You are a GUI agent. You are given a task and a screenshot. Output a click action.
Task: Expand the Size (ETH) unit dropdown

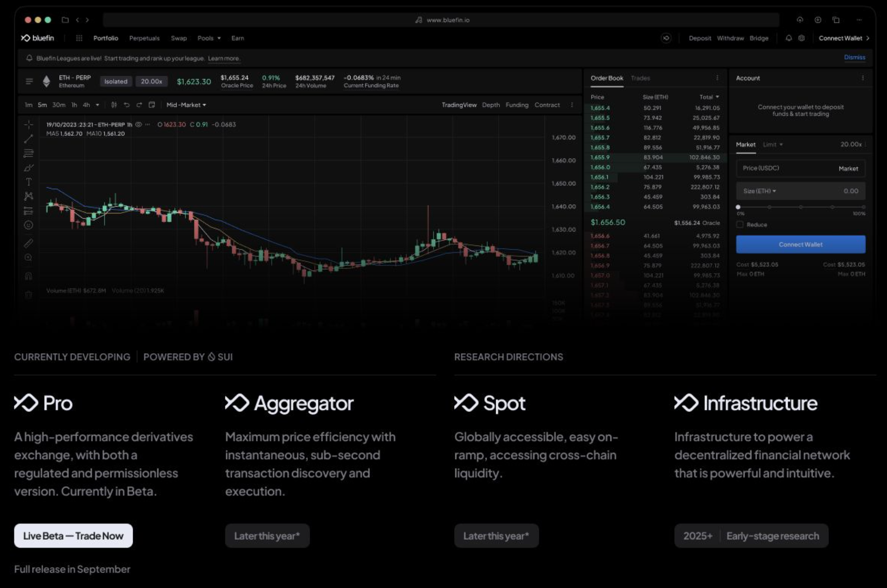759,191
